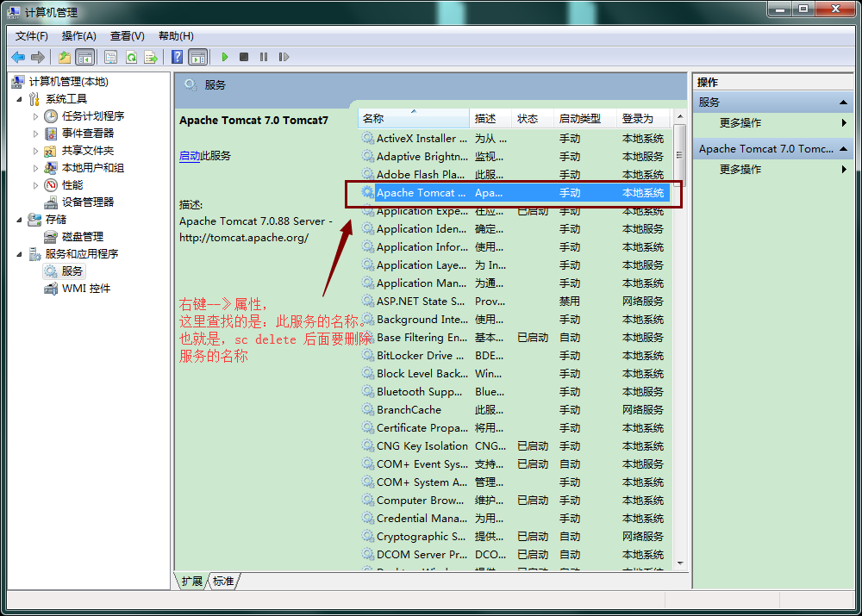Select the Apache Tomcat service row
The height and width of the screenshot is (616, 862).
point(515,193)
